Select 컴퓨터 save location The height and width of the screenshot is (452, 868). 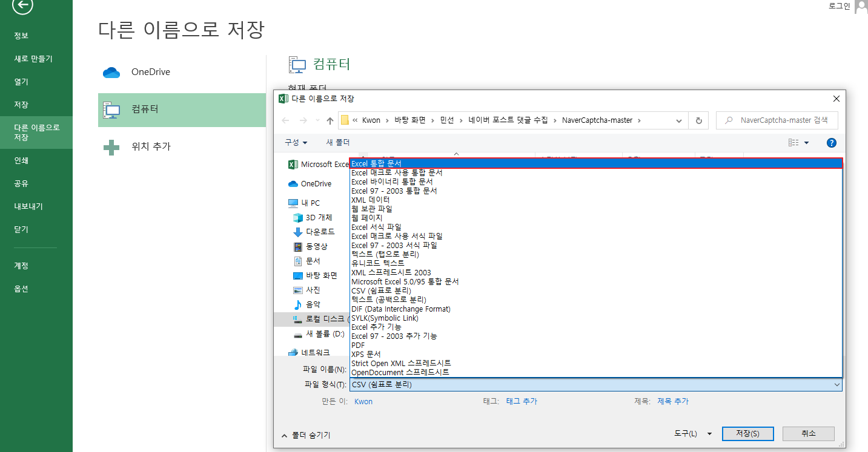click(182, 110)
